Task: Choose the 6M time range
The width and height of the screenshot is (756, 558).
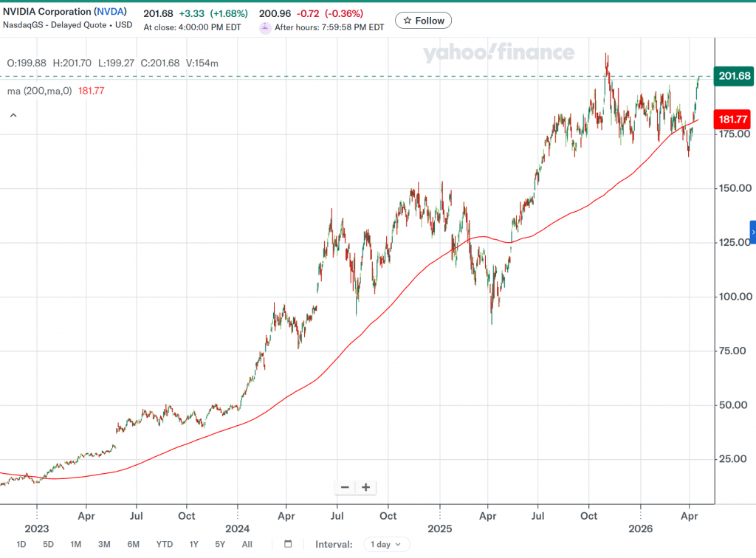Action: (x=133, y=544)
